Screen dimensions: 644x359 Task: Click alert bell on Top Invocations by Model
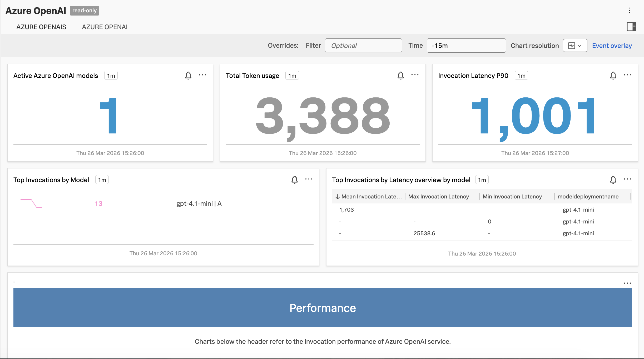point(295,180)
